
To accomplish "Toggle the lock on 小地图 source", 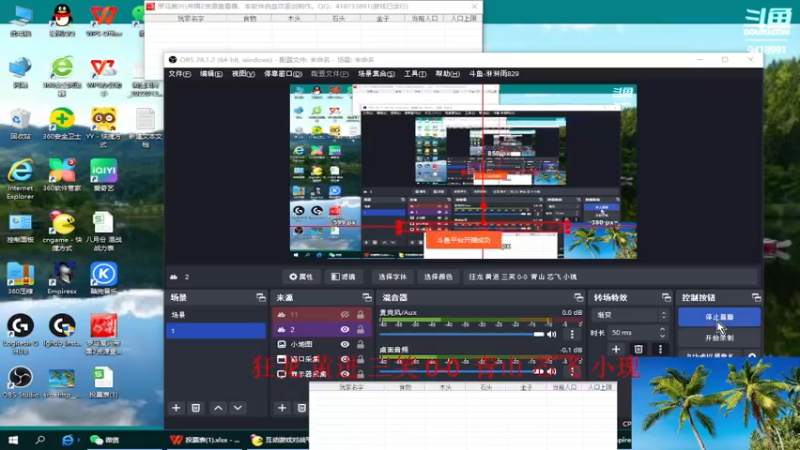I will click(x=361, y=344).
